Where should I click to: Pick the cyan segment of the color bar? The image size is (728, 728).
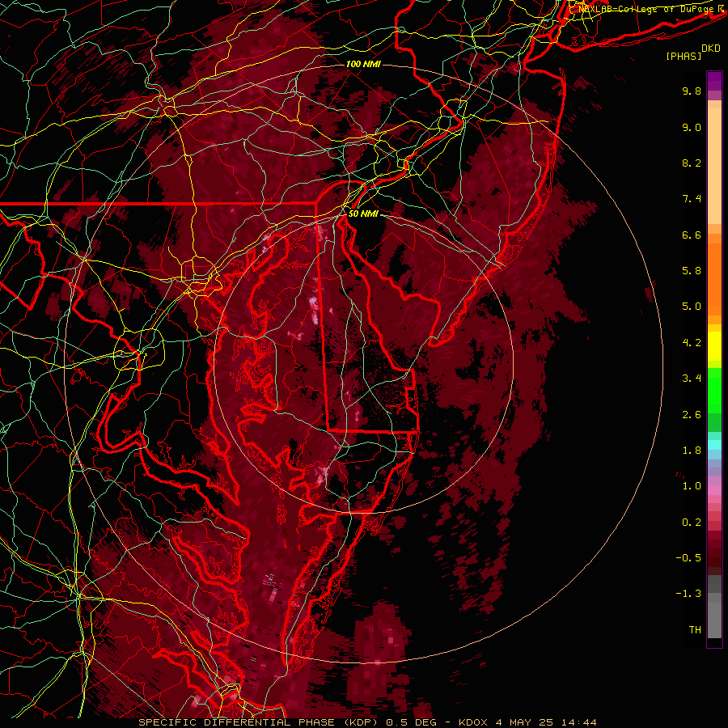click(714, 445)
